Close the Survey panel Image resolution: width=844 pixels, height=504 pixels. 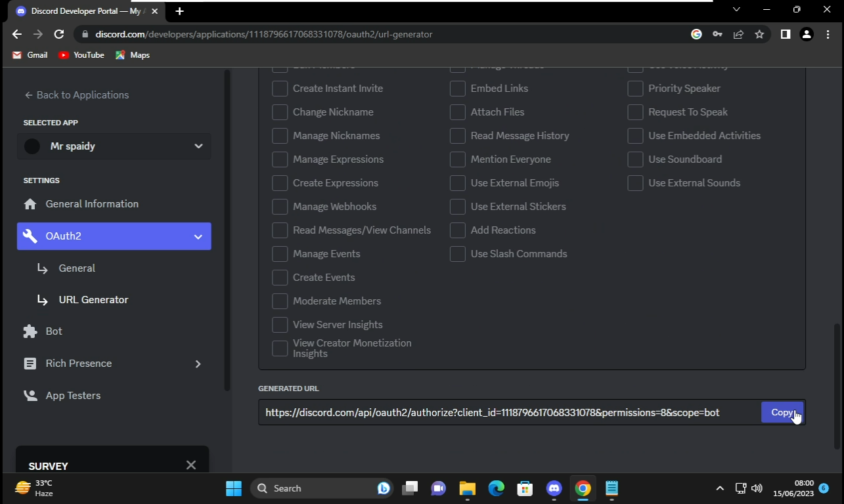tap(191, 465)
